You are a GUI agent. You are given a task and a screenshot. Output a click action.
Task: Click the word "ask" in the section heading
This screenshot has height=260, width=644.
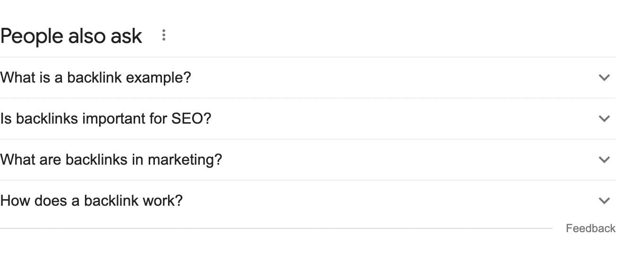126,36
